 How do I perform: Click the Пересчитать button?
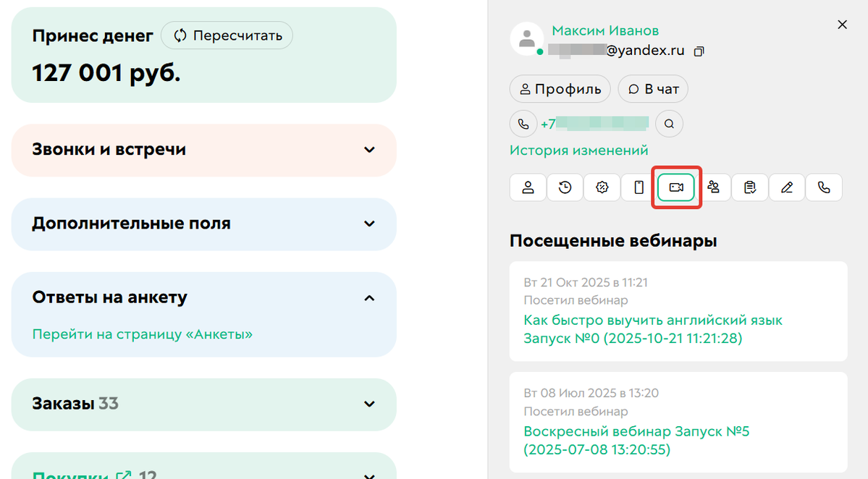click(x=227, y=35)
